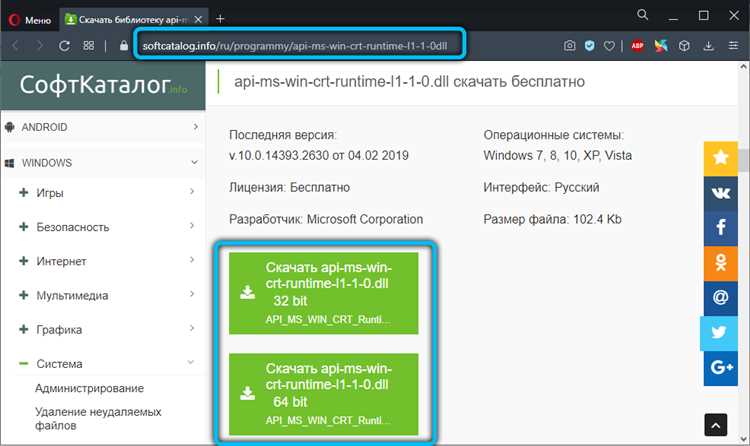Click the page vertical scrollbar thumb
Screen dimensions: 750x446
pos(744,161)
